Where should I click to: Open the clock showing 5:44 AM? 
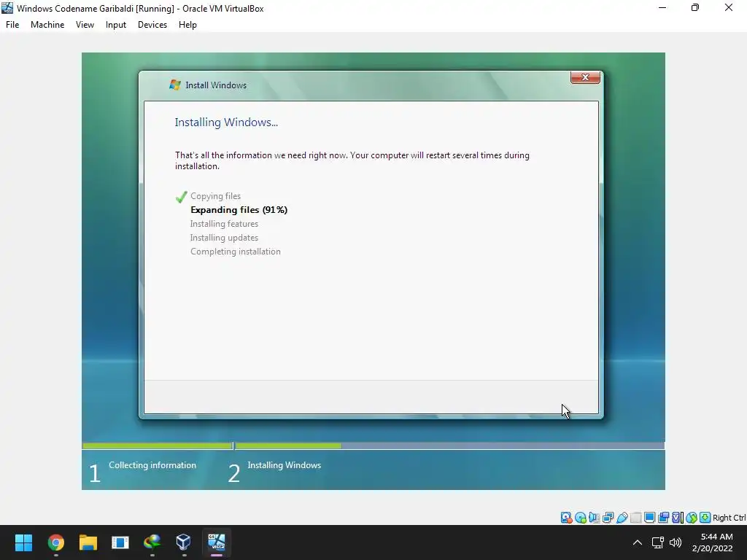tap(712, 542)
